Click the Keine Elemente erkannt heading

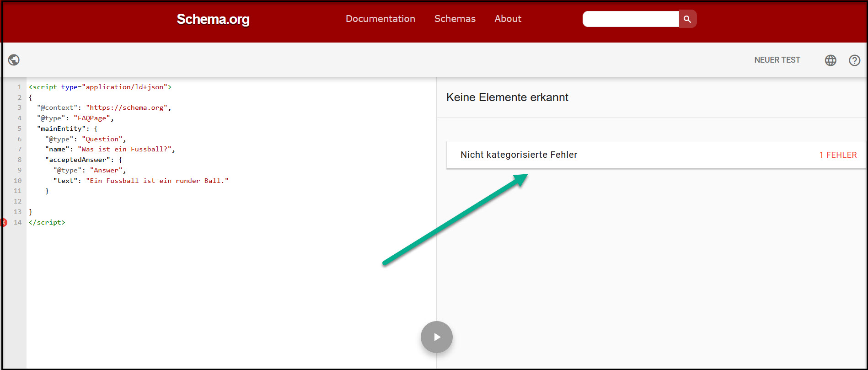click(x=507, y=97)
